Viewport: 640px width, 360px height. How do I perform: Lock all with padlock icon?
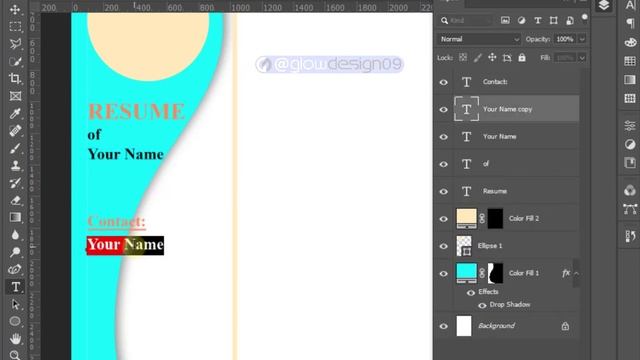click(x=522, y=58)
